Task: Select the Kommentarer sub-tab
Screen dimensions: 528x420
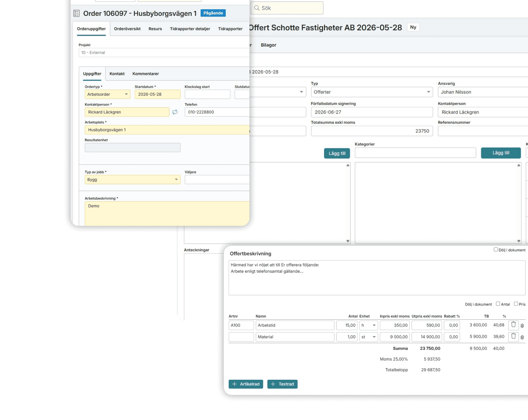Action: (x=146, y=74)
